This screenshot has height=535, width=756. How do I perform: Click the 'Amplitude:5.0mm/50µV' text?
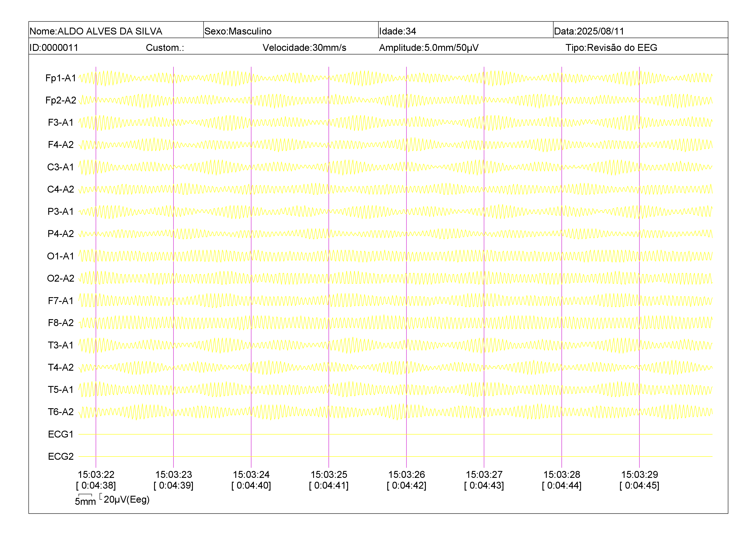429,48
